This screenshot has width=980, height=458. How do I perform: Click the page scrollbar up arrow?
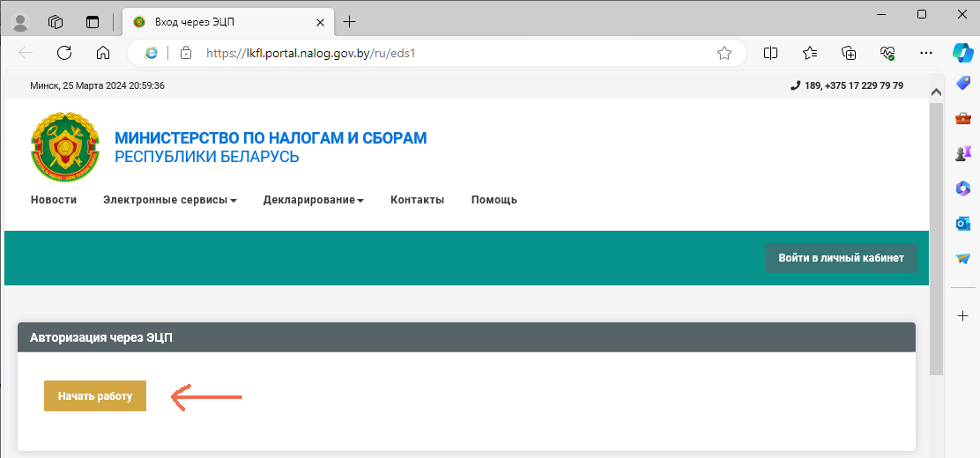(x=936, y=92)
